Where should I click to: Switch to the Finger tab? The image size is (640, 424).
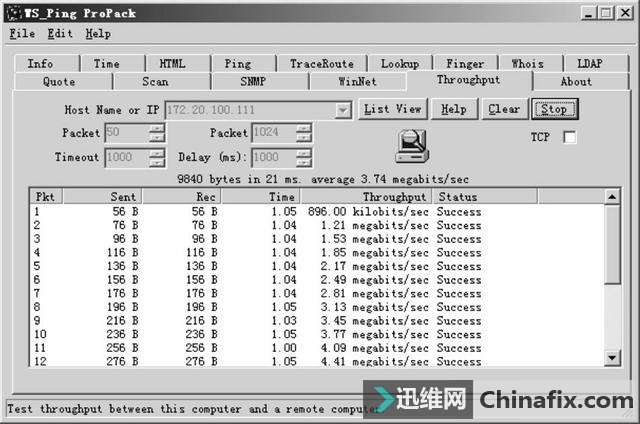(x=465, y=64)
